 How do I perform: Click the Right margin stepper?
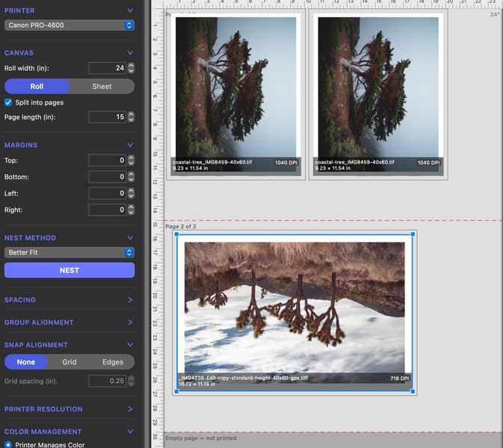point(131,210)
